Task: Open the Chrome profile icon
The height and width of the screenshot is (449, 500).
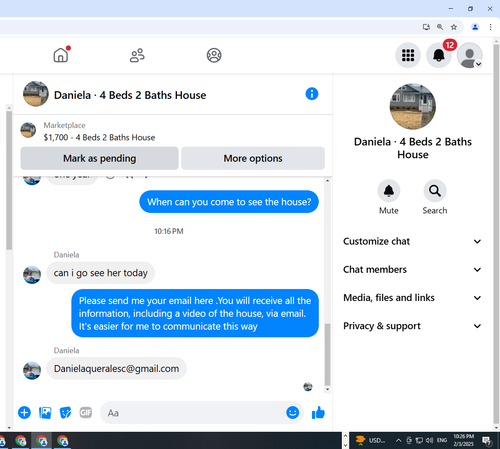Action: pyautogui.click(x=475, y=27)
